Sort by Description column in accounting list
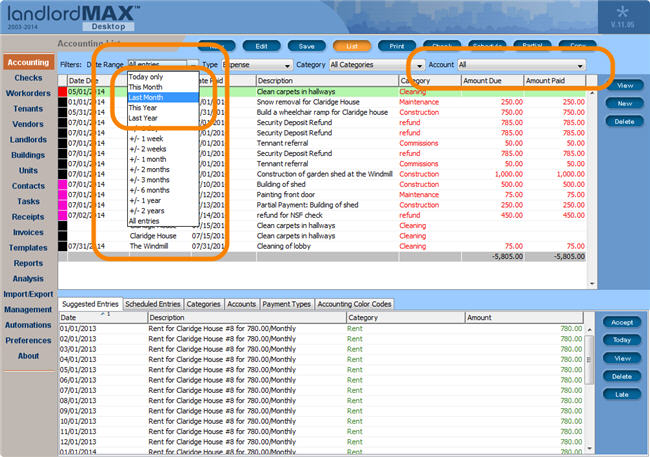 (327, 81)
